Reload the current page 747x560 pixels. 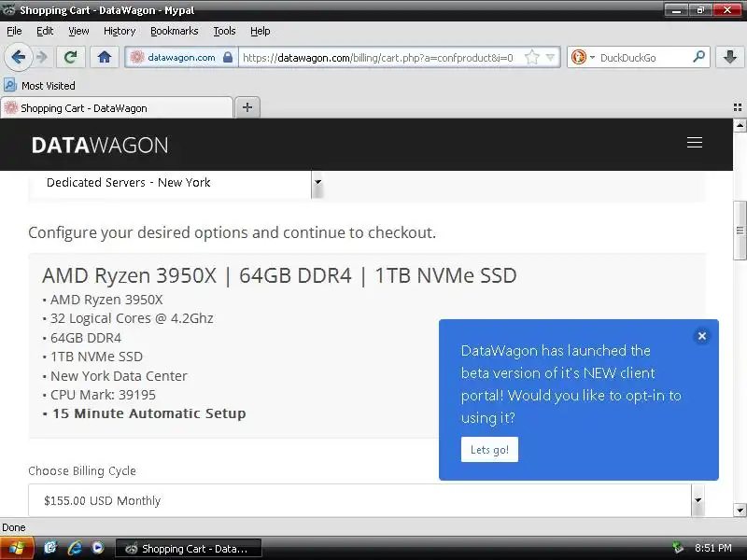point(71,58)
